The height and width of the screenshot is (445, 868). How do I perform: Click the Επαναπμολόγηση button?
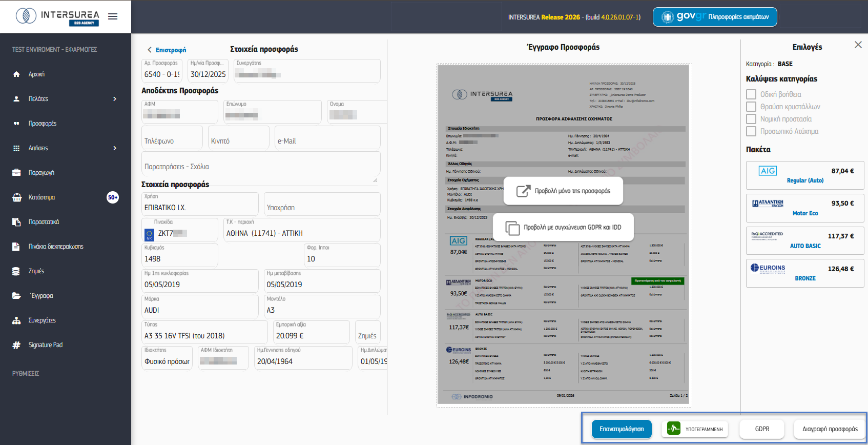(622, 429)
